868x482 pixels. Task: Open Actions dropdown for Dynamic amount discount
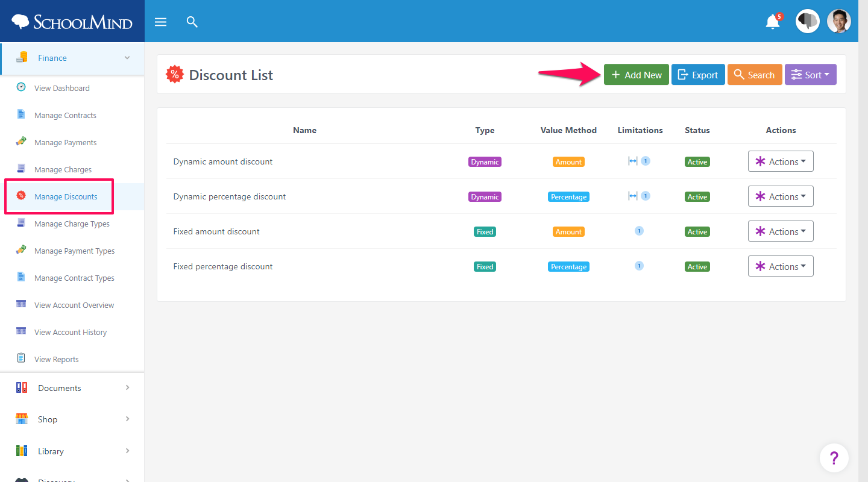[781, 161]
